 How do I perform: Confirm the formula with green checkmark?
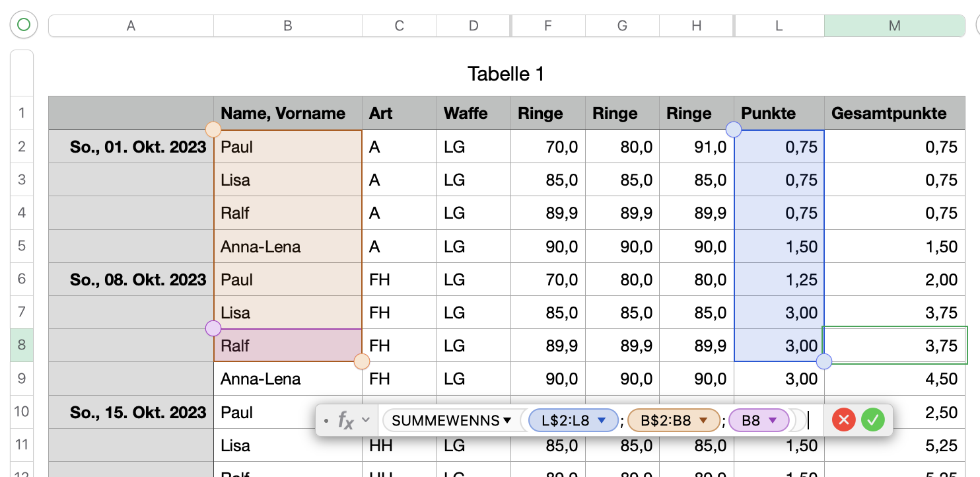872,420
